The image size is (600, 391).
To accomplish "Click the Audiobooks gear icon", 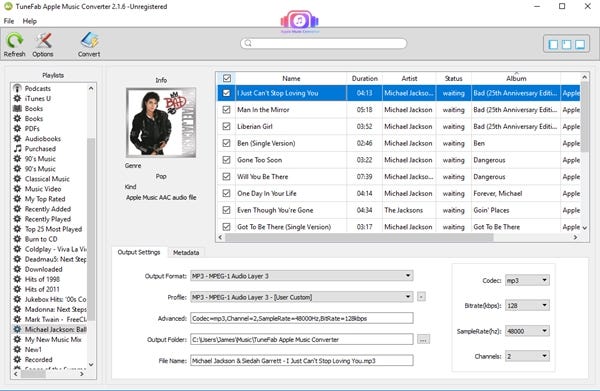I will [x=17, y=138].
